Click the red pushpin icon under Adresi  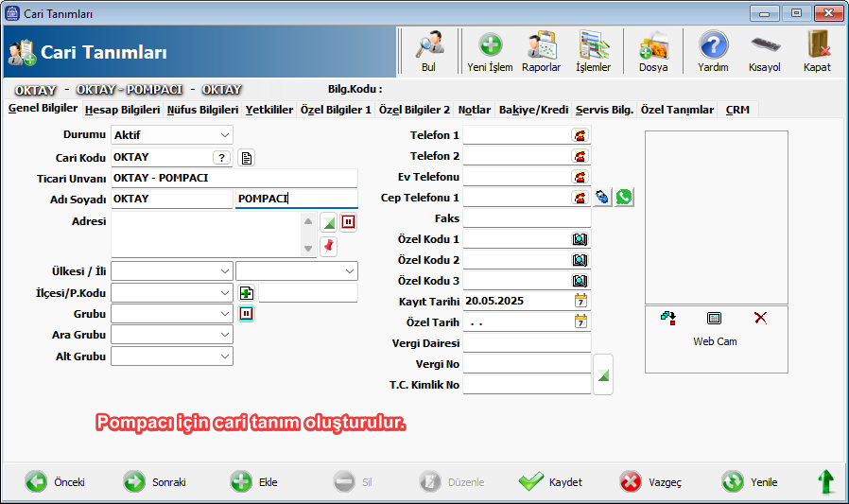[329, 246]
